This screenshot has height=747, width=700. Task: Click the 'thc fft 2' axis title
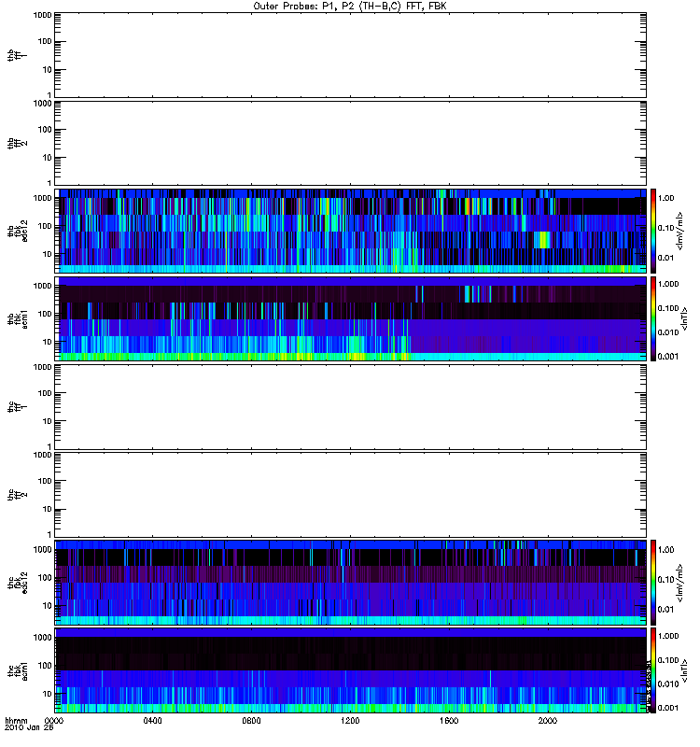pos(18,495)
